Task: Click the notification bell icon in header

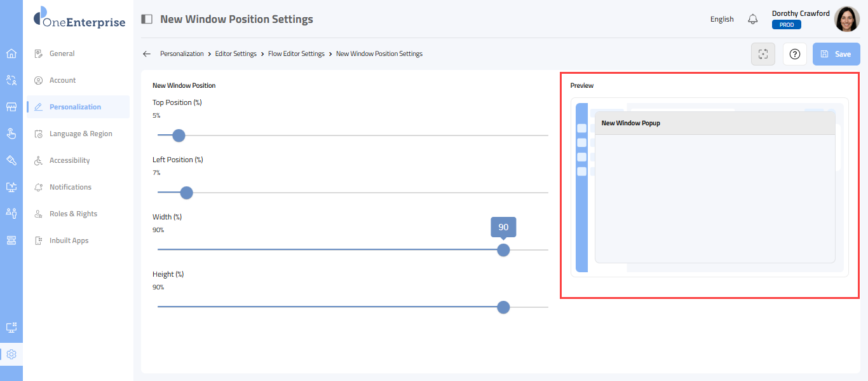Action: click(x=753, y=19)
